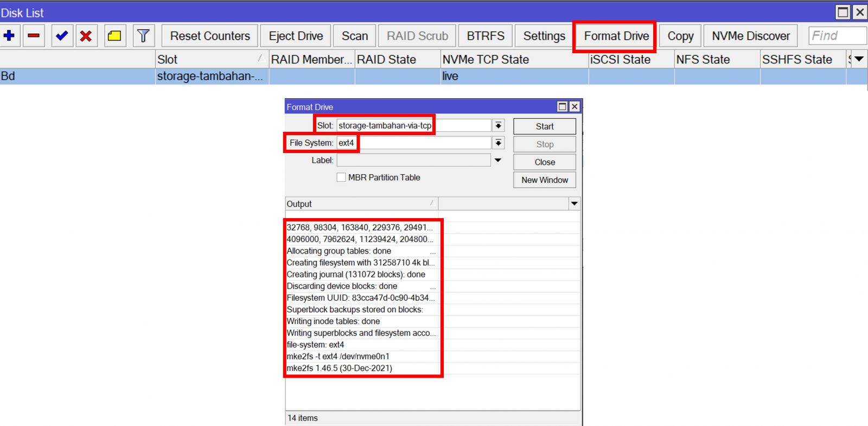The width and height of the screenshot is (868, 426).
Task: Open the filter funnel icon
Action: [143, 36]
